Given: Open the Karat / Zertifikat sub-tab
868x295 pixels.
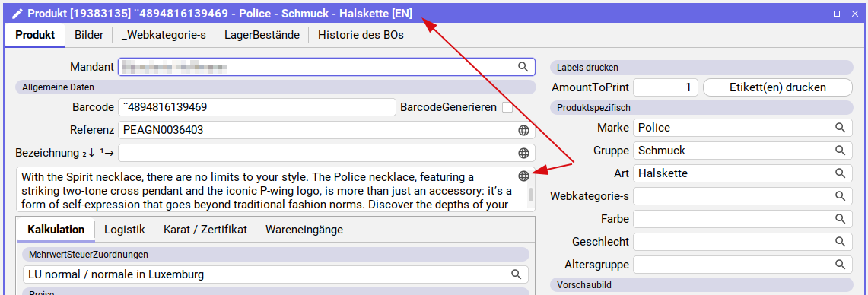Looking at the screenshot, I should [205, 229].
